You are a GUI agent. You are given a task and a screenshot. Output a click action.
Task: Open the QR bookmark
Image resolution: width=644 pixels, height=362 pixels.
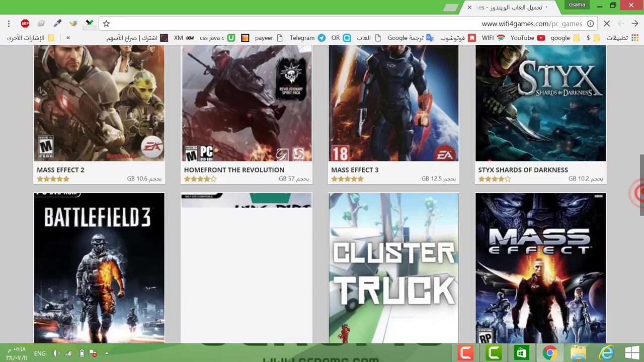coord(341,38)
